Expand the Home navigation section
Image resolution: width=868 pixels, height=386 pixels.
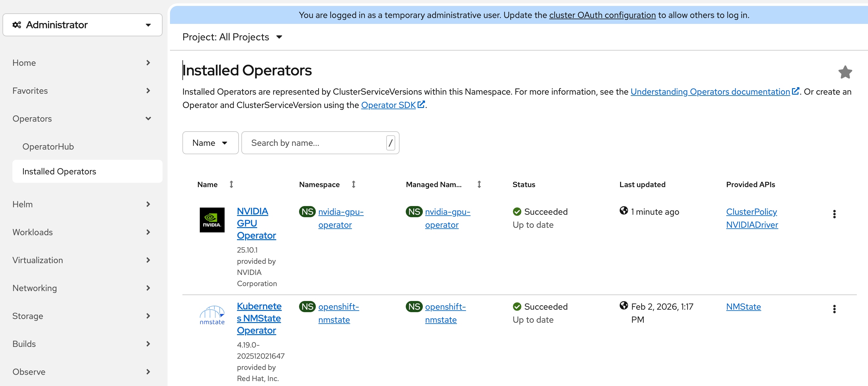pyautogui.click(x=83, y=63)
